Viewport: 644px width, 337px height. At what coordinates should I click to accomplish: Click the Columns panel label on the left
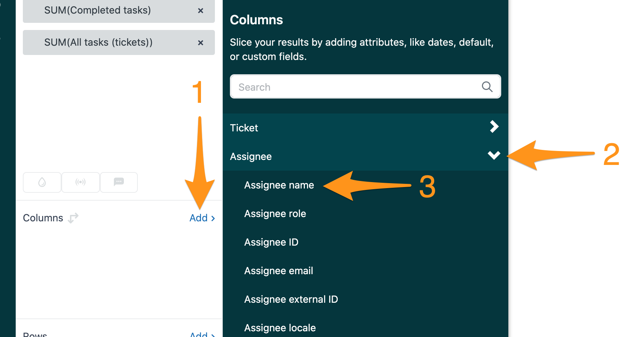(x=43, y=218)
